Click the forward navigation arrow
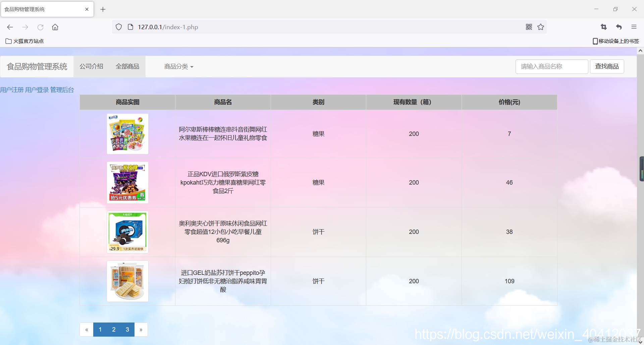The height and width of the screenshot is (345, 644). click(25, 27)
